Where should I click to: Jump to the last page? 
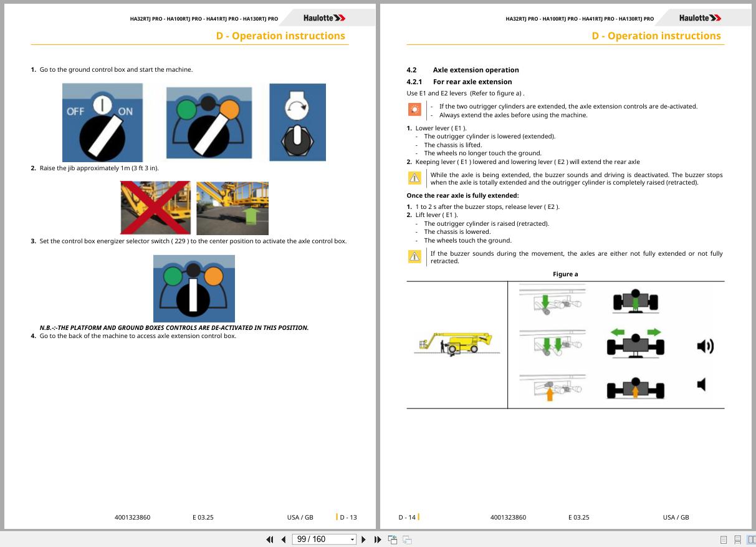(x=378, y=540)
